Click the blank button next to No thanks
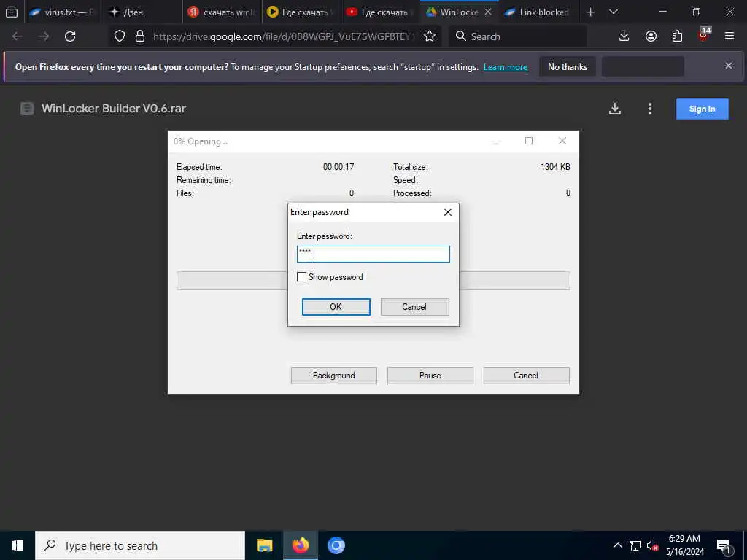Viewport: 747px width, 560px height. tap(643, 66)
